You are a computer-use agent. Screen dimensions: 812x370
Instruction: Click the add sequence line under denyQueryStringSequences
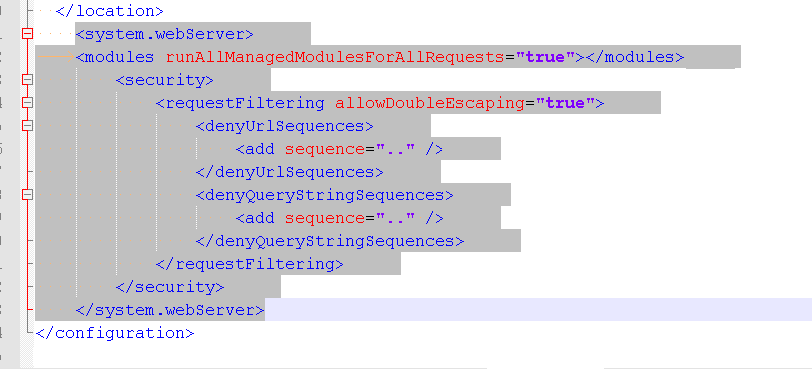coord(339,218)
